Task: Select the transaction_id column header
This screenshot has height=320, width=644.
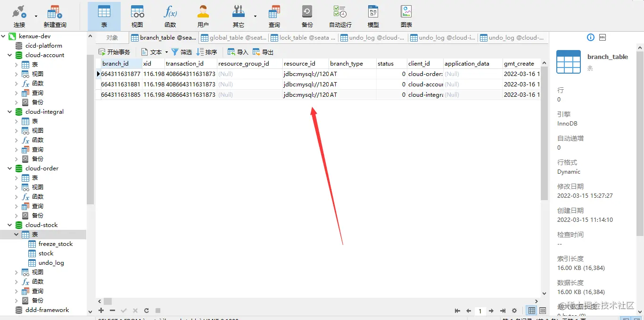Action: (190, 64)
